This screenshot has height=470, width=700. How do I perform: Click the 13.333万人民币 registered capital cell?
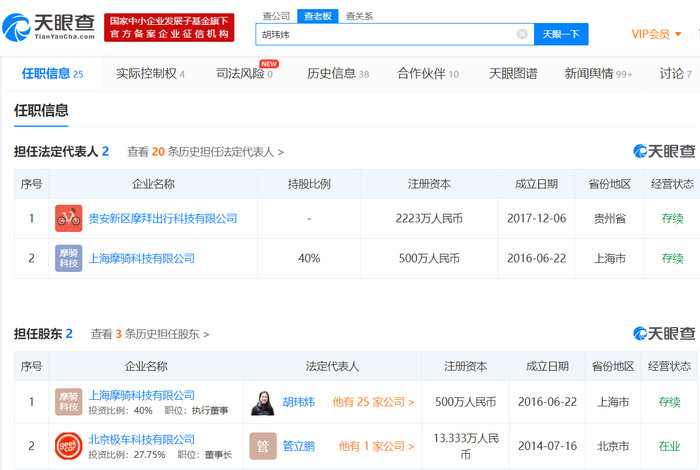(x=466, y=446)
